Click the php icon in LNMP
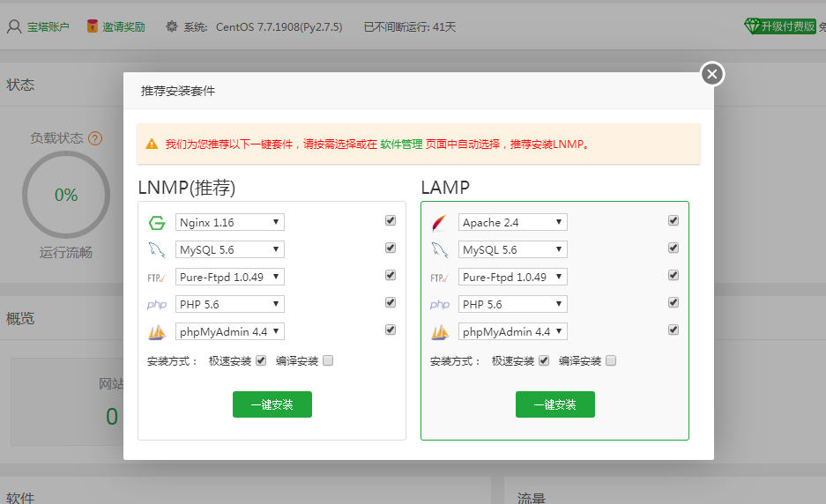The image size is (826, 504). (156, 304)
